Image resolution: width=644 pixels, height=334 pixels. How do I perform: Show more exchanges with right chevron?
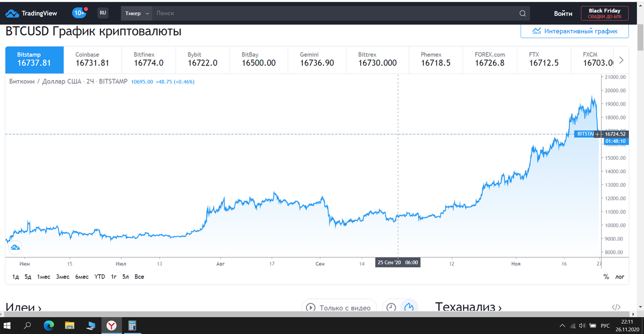[621, 60]
